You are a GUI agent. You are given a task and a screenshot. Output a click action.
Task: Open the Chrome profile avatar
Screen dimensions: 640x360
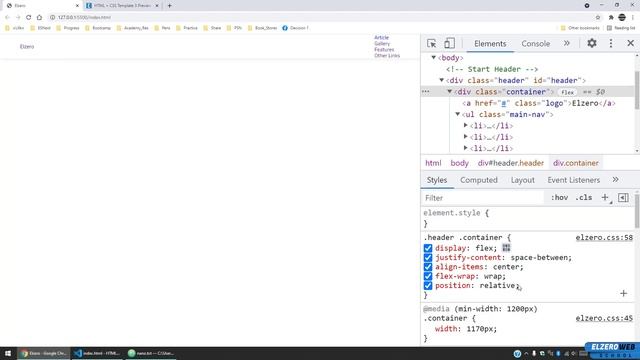pos(622,17)
